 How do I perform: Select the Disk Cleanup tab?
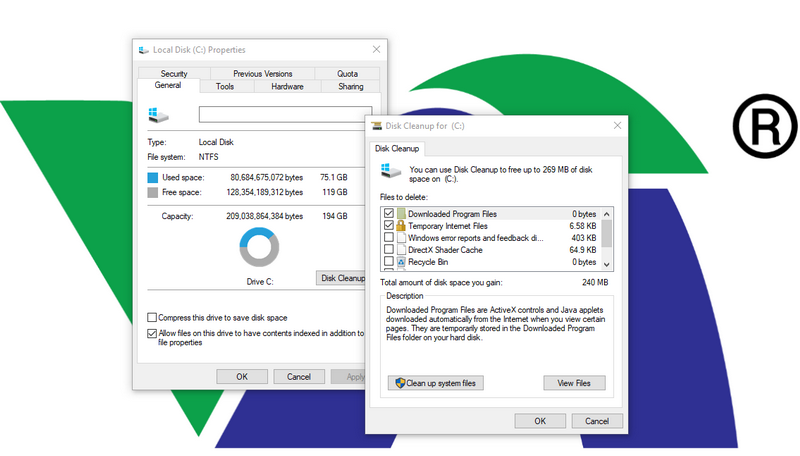tap(397, 148)
